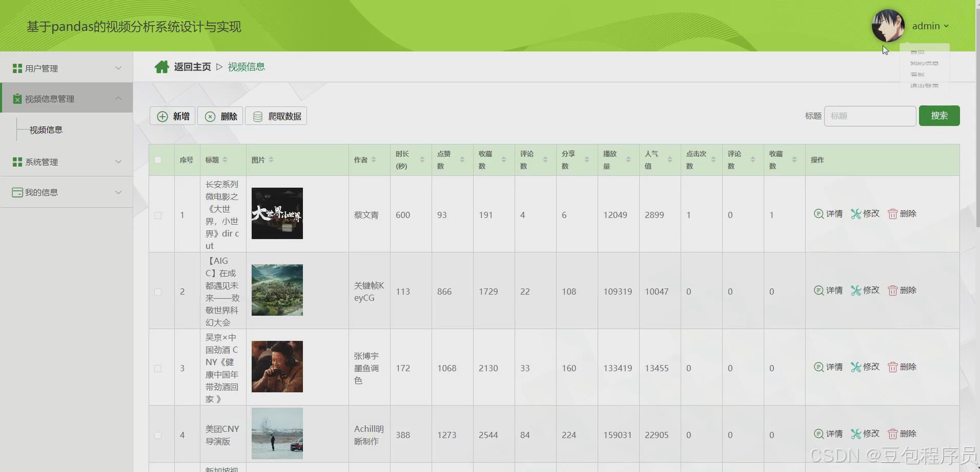Expand sidebar 我的信息 via its chevron
Screen dimensions: 980x472
[118, 192]
